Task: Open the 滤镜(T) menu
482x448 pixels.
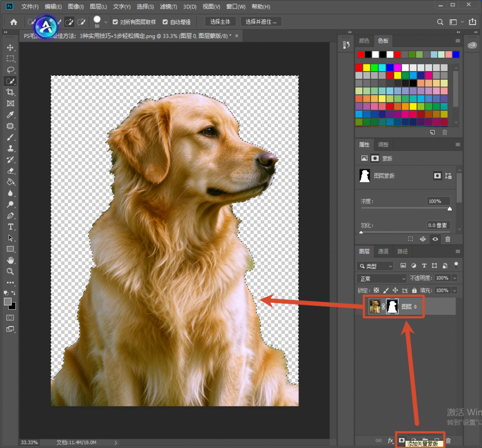Action: (x=169, y=7)
